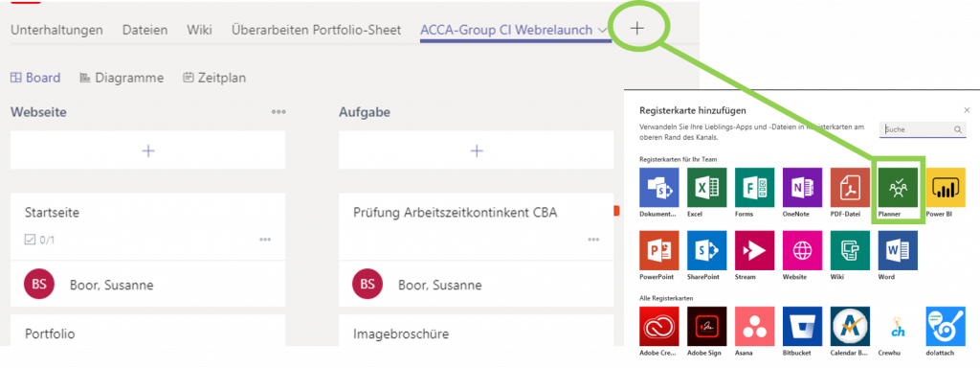980x368 pixels.
Task: Open Startseite card more options
Action: click(266, 240)
